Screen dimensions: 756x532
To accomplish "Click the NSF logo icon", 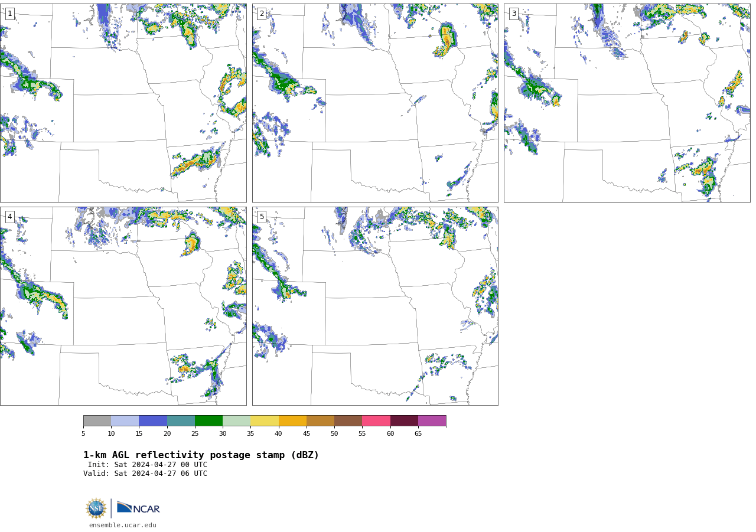I will pos(96,508).
